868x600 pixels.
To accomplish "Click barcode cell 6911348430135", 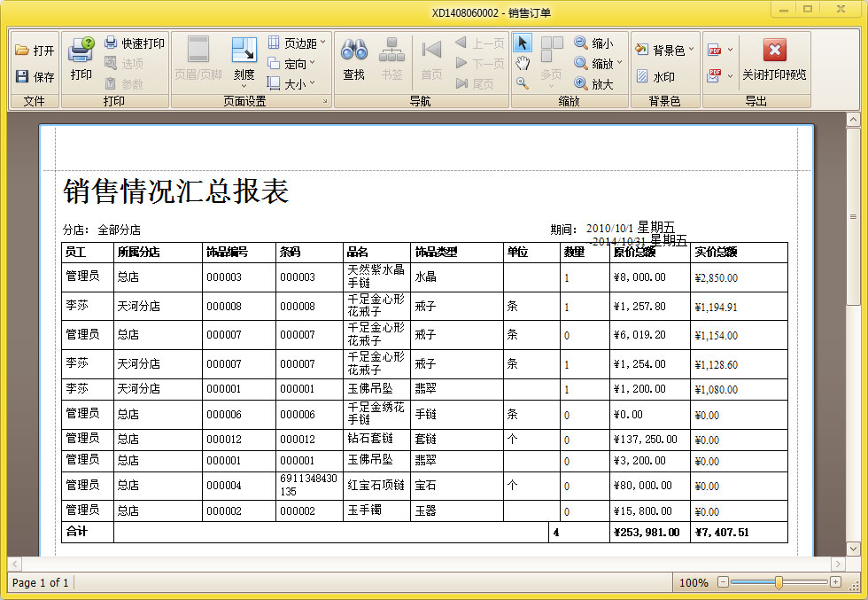I will [308, 485].
